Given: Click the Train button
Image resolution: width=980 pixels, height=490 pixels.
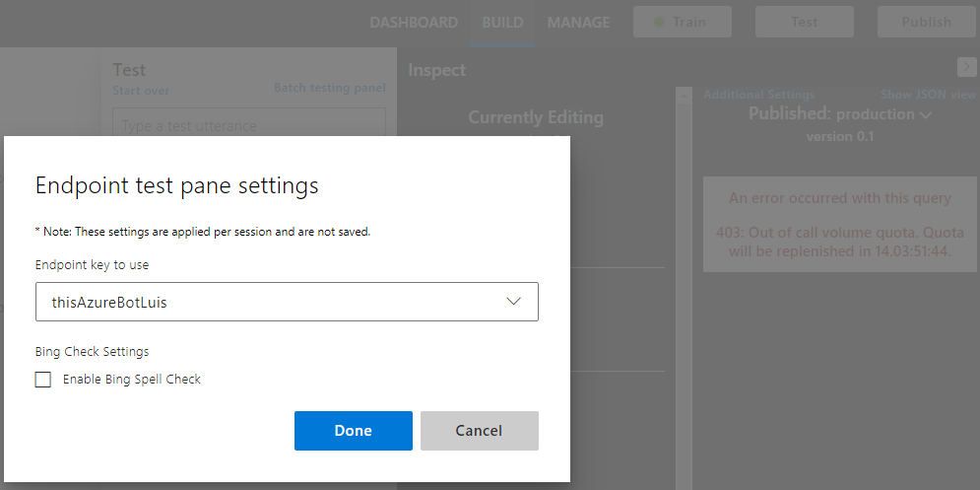Looking at the screenshot, I should click(683, 22).
